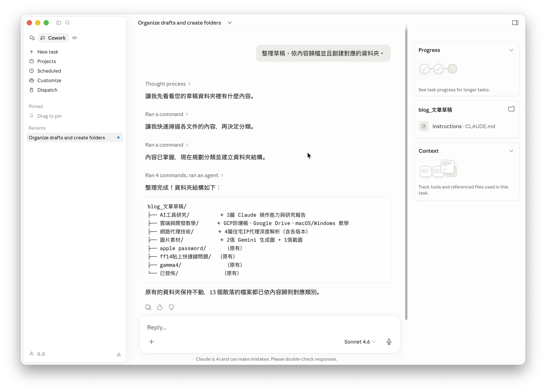The image size is (546, 392).
Task: Give the response a thumbs up
Action: click(160, 307)
